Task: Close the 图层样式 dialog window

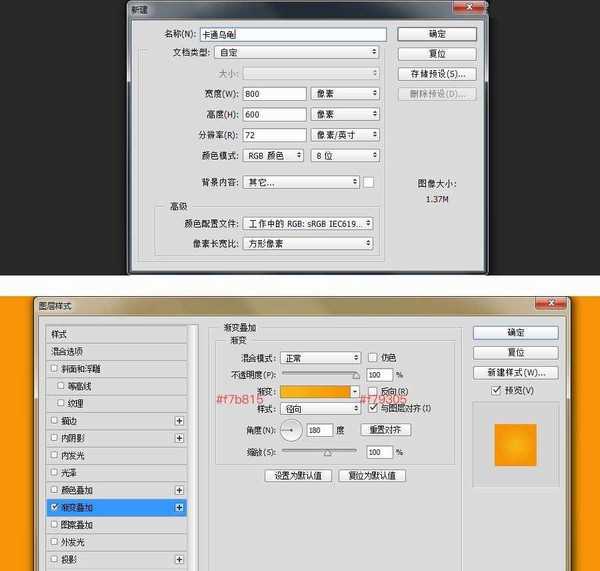Action: (551, 303)
